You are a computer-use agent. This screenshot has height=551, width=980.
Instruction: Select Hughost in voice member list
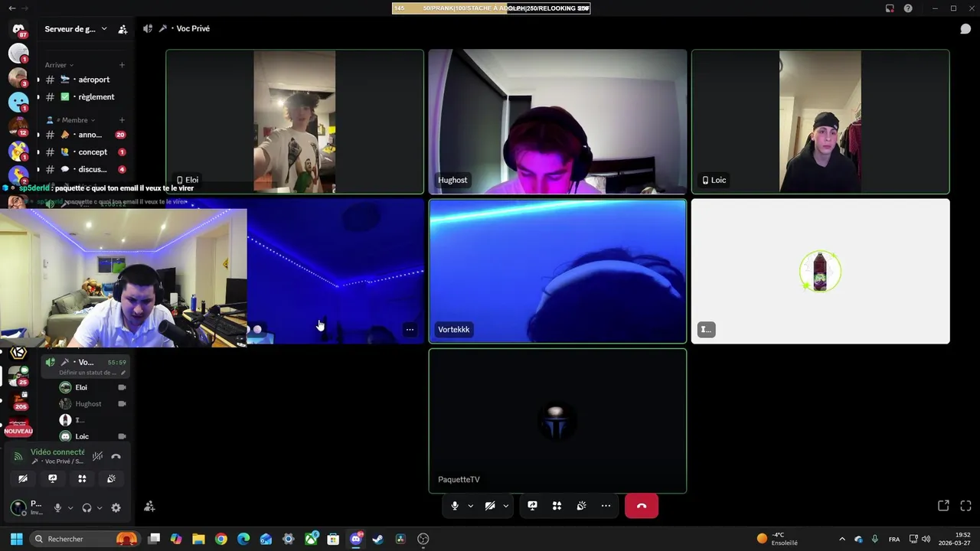(x=93, y=403)
